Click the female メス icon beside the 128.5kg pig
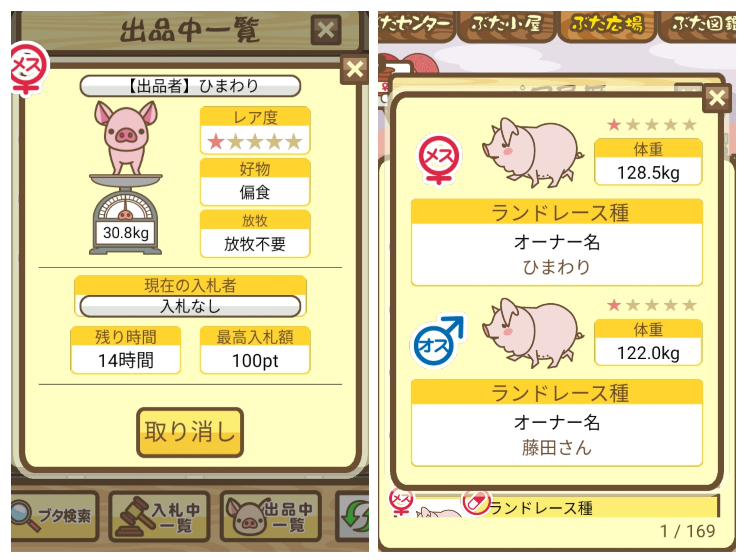Screen dimensions: 745x560 (x=439, y=160)
